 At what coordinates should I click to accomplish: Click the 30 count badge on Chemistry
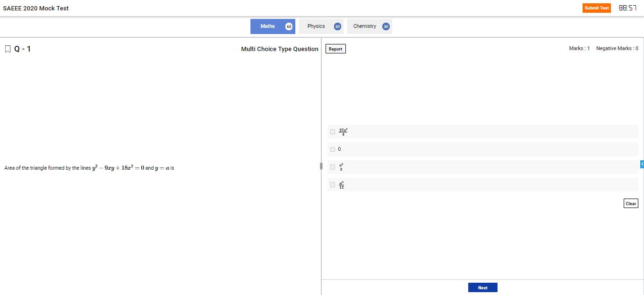[x=386, y=26]
